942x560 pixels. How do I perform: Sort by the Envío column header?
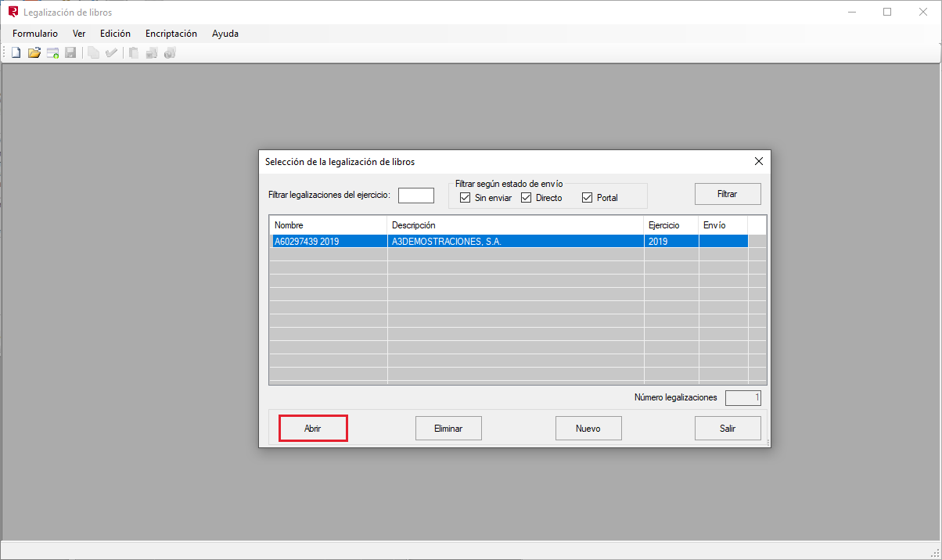(723, 225)
